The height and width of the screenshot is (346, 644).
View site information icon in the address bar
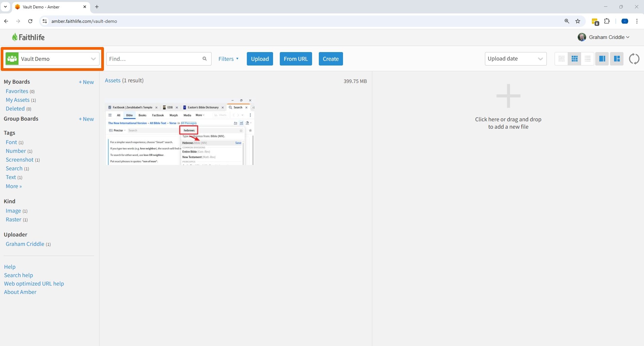(x=44, y=21)
